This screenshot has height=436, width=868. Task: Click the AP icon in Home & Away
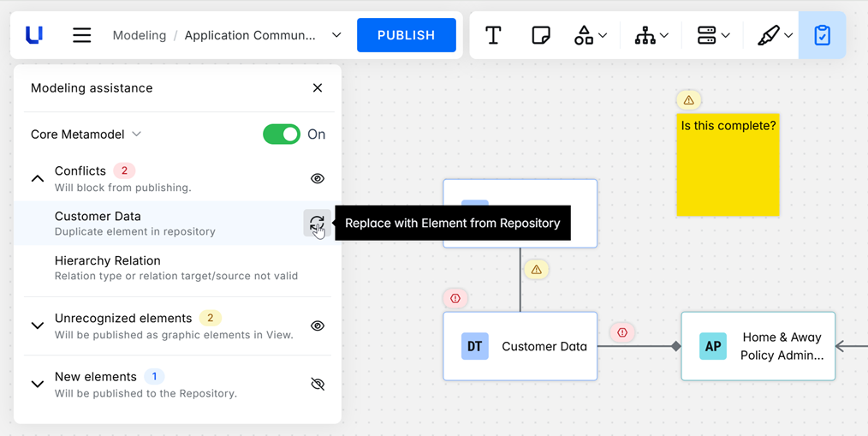click(x=713, y=346)
